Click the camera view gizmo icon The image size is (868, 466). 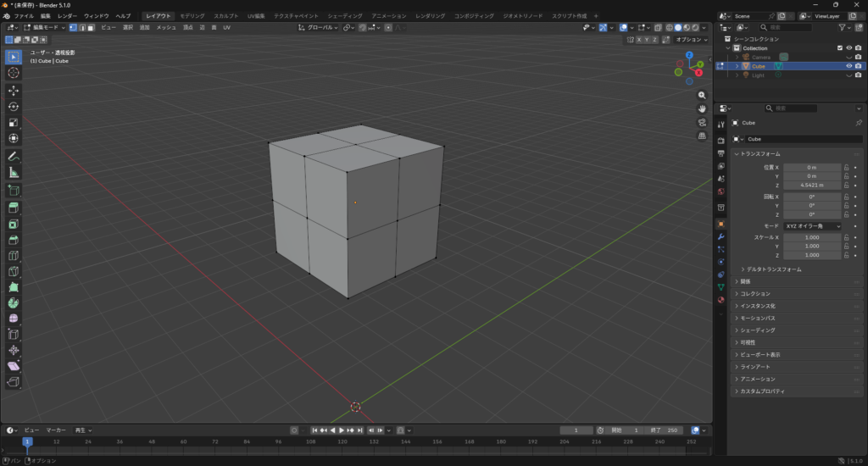click(702, 122)
